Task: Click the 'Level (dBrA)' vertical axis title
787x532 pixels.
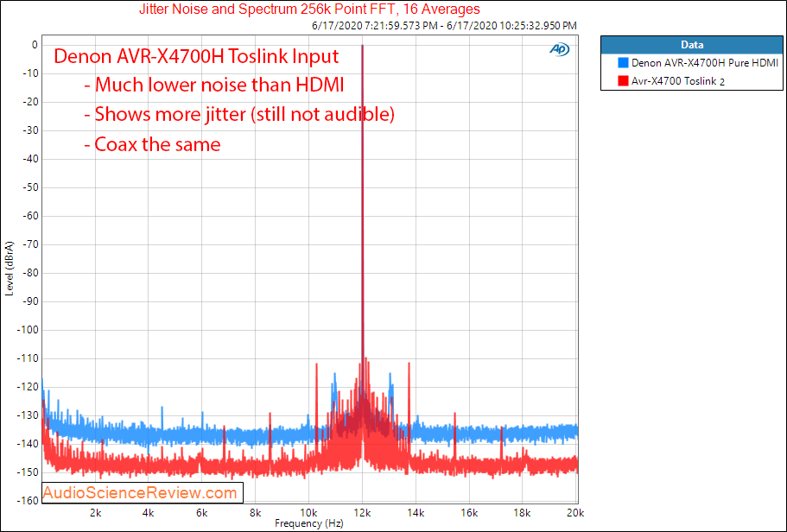Action: pos(9,269)
